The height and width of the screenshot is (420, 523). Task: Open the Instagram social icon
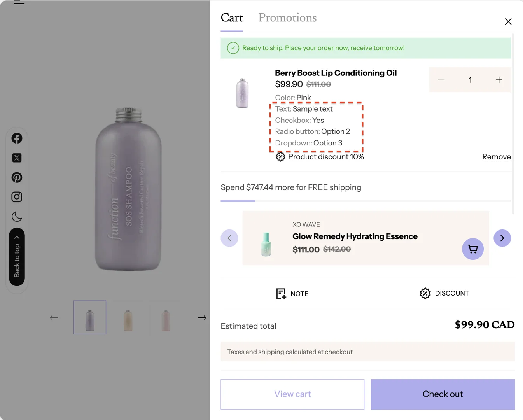click(x=17, y=197)
